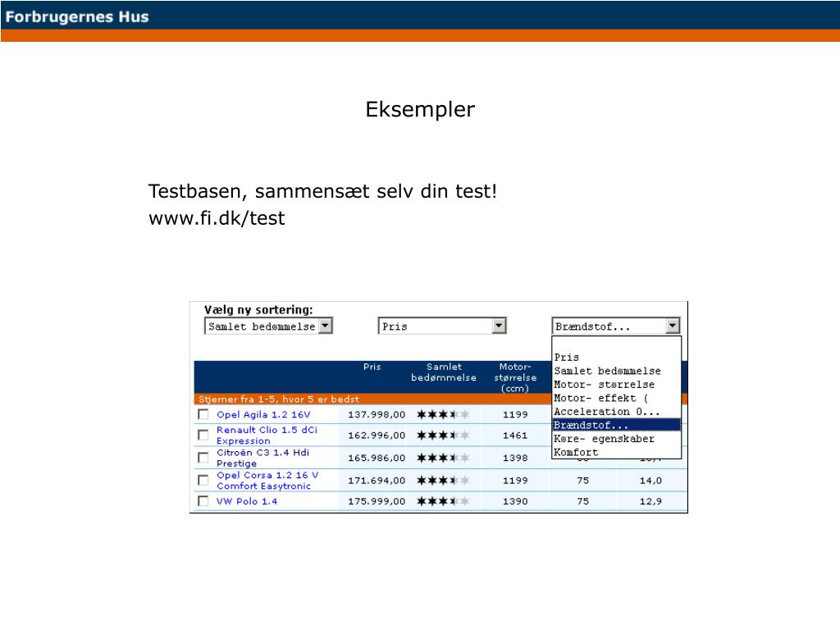Screen dimensions: 840x630
Task: Click the 14,0 value in Opel Corsa row
Action: [x=651, y=481]
